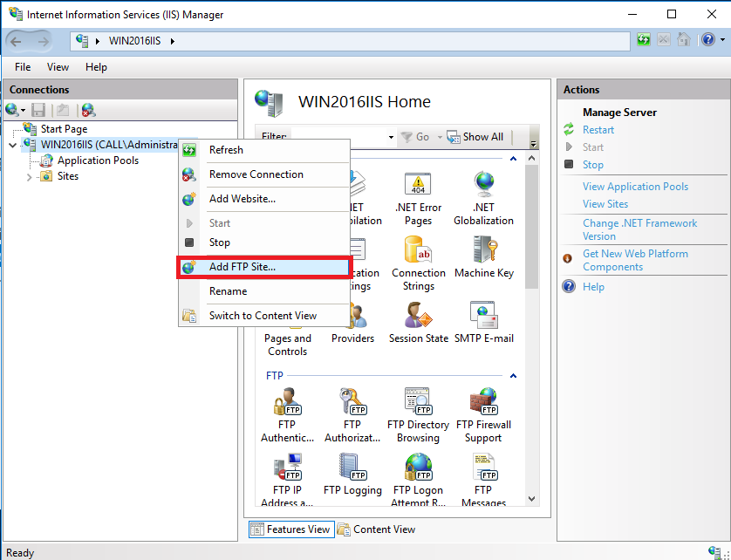The image size is (731, 560).
Task: Open the Machine Key feature
Action: tap(483, 257)
